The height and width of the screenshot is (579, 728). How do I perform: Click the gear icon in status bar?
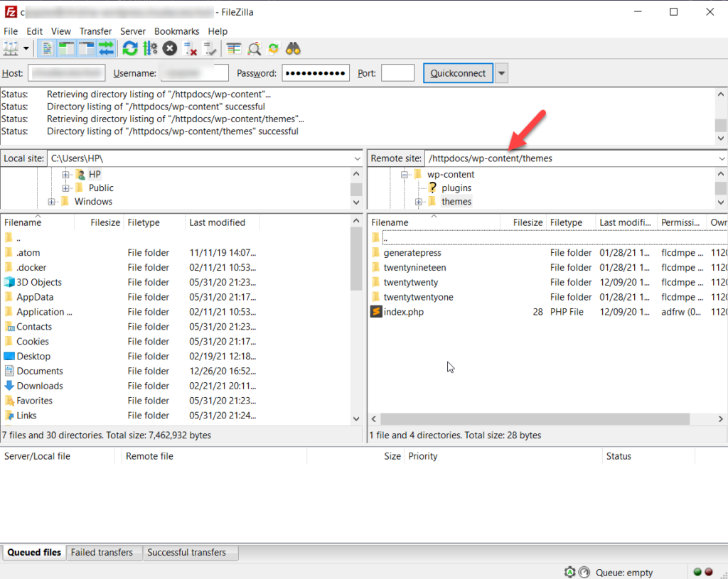[x=569, y=572]
